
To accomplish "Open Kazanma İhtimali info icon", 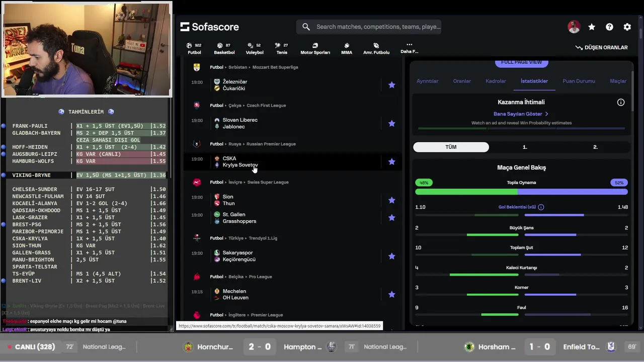I will (621, 102).
